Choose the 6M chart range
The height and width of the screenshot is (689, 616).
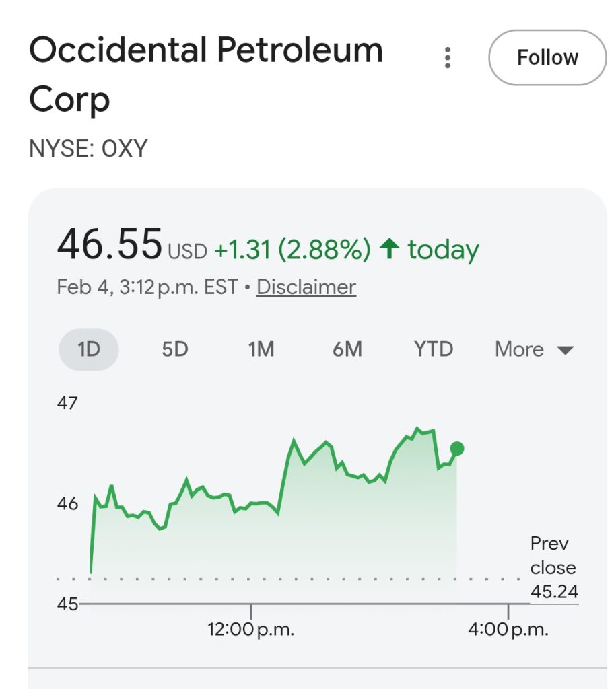coord(347,350)
